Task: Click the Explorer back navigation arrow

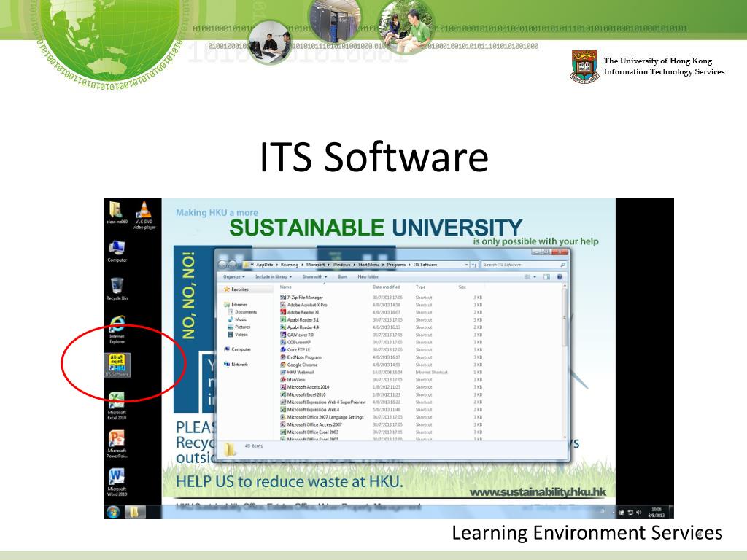Action: click(x=222, y=265)
